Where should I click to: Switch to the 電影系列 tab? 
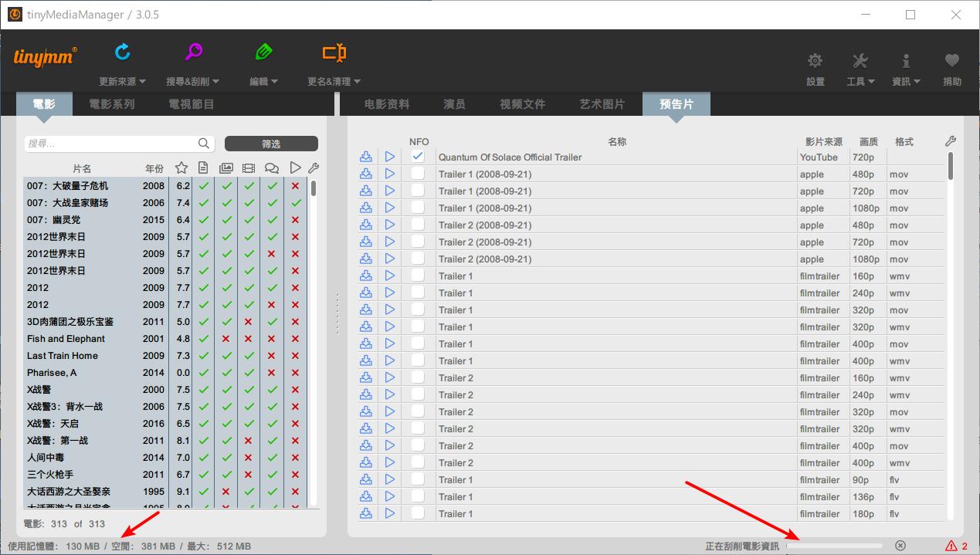click(x=112, y=104)
